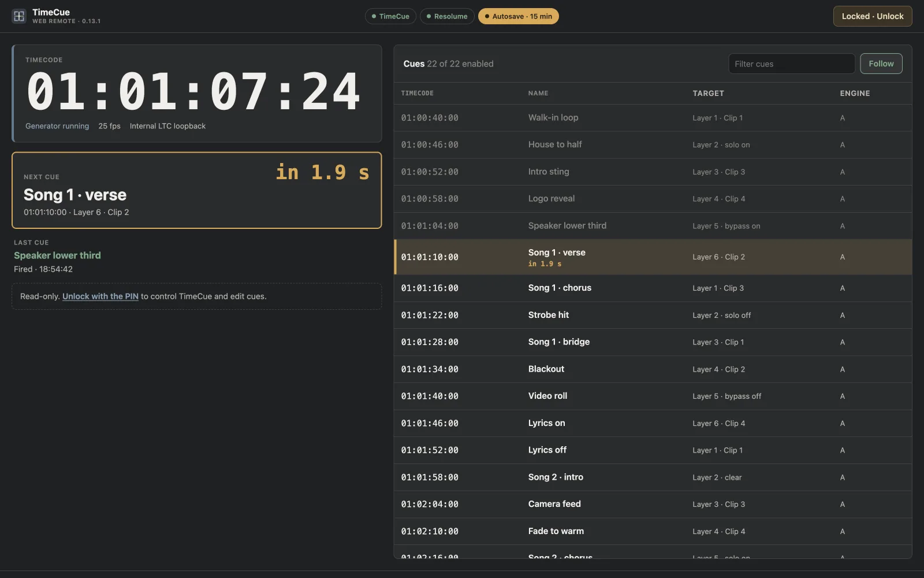Click timecode 01:01:16:00 cell

(430, 288)
